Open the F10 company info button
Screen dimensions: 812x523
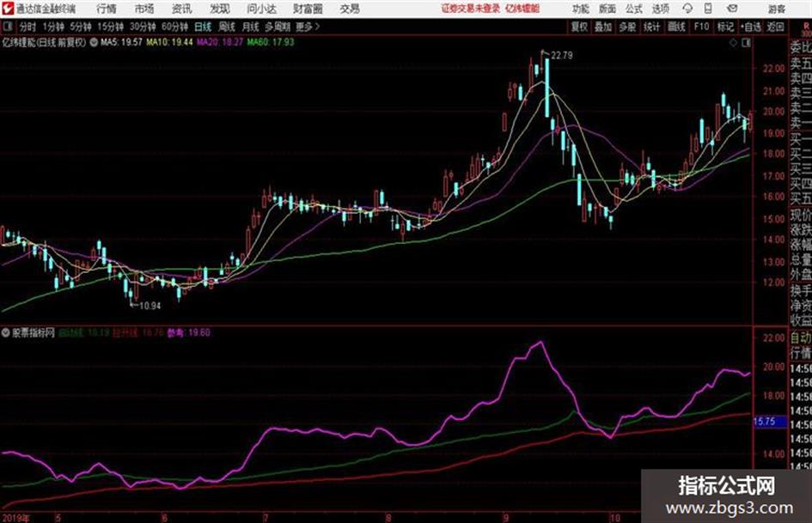click(701, 27)
